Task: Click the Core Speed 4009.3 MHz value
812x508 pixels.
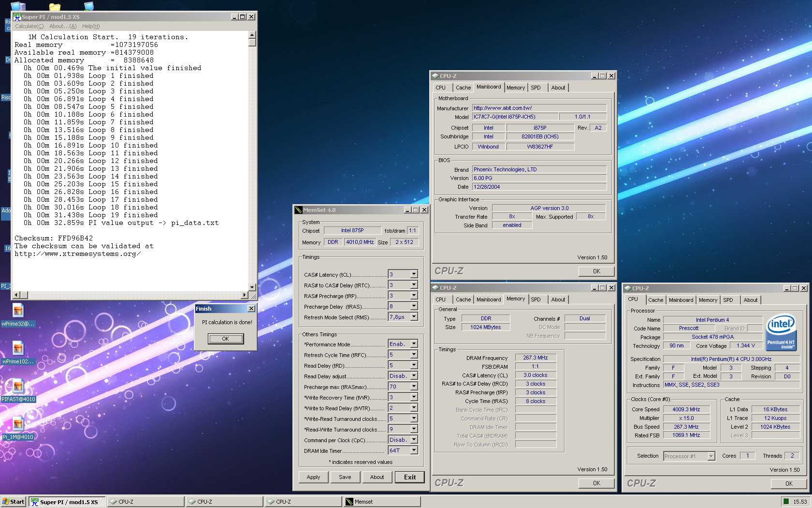Action: pos(686,409)
